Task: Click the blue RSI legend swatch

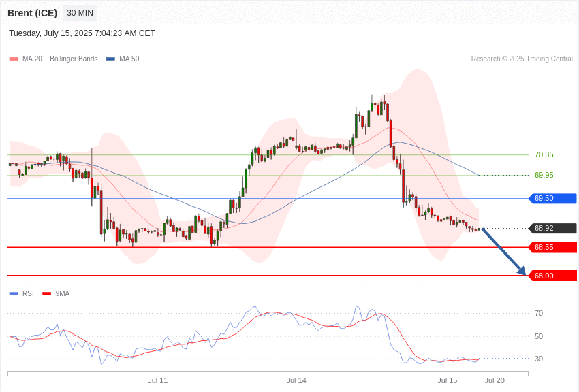Action: [x=14, y=294]
